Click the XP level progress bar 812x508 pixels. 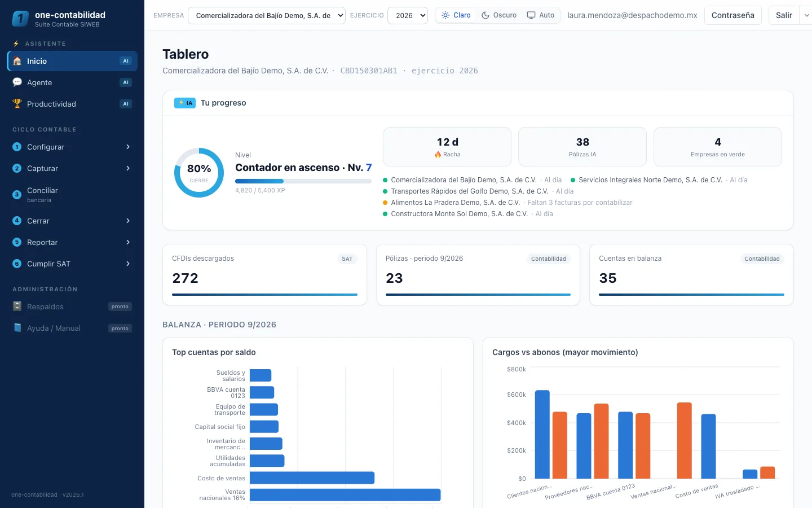tap(303, 181)
